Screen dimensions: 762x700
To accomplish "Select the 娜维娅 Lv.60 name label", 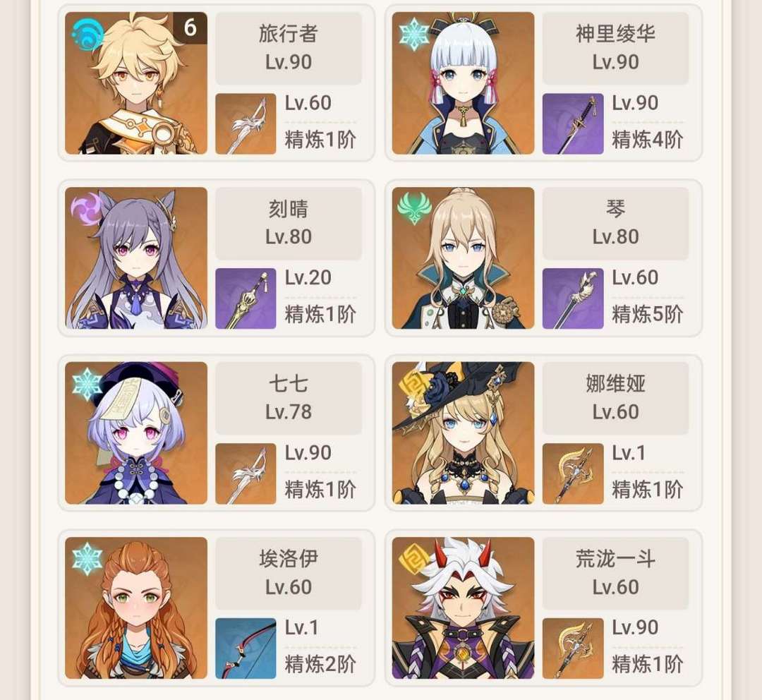I will [x=616, y=398].
